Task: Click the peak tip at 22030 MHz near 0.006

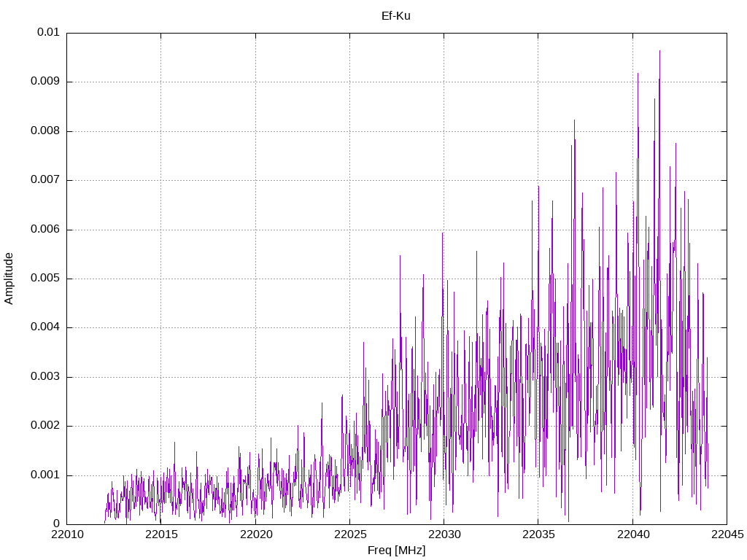Action: [442, 233]
